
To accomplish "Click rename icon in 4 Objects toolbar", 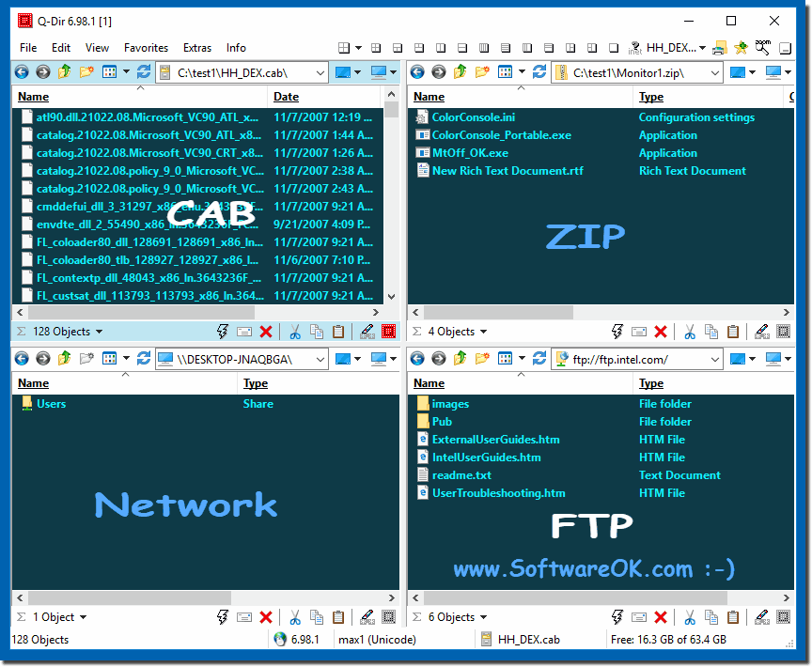I will (639, 332).
